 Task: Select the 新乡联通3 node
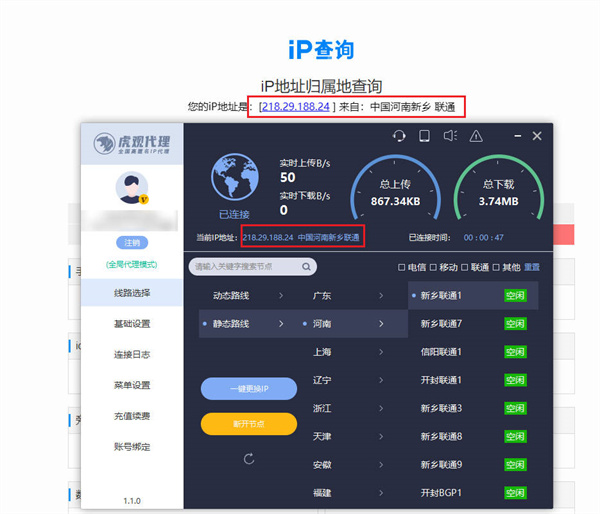(x=473, y=408)
